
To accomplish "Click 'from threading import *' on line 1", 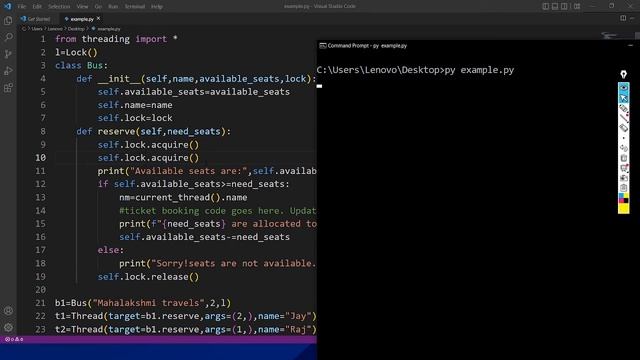I will (116, 39).
